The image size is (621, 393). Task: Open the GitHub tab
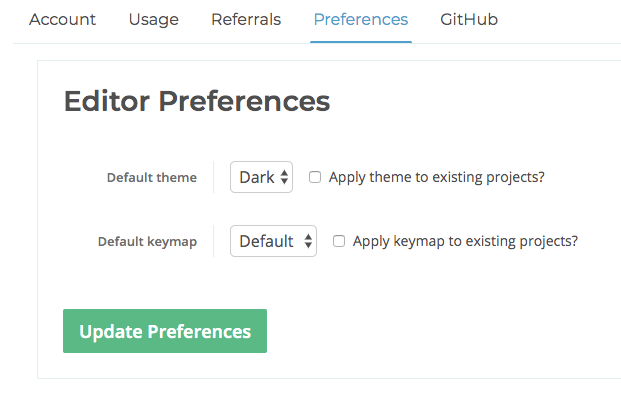coord(469,19)
